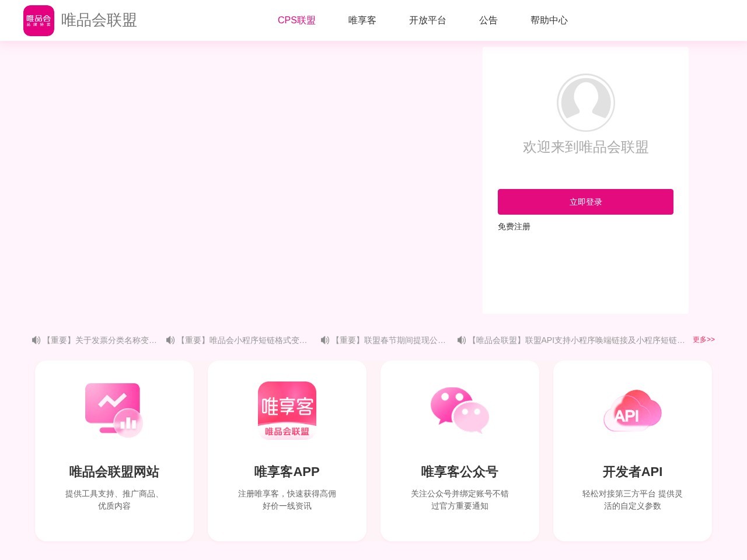Viewport: 747px width, 560px height.
Task: Click description 关注公众号并绑定账号不错过官方重要通知
Action: (460, 500)
